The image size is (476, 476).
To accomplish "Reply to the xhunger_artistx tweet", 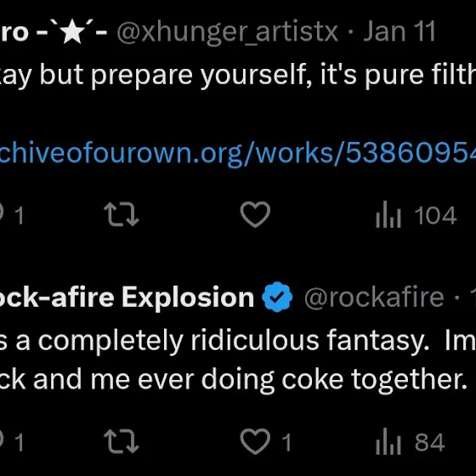I will coord(10,215).
